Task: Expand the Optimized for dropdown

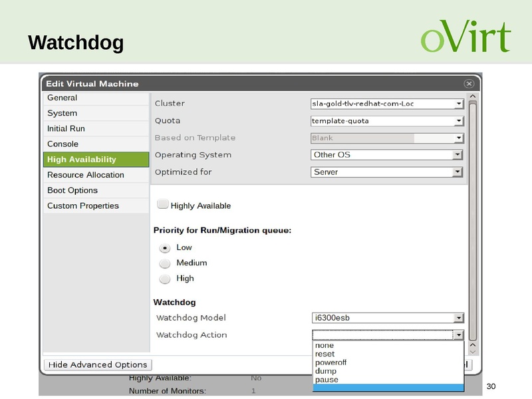Action: click(x=459, y=172)
